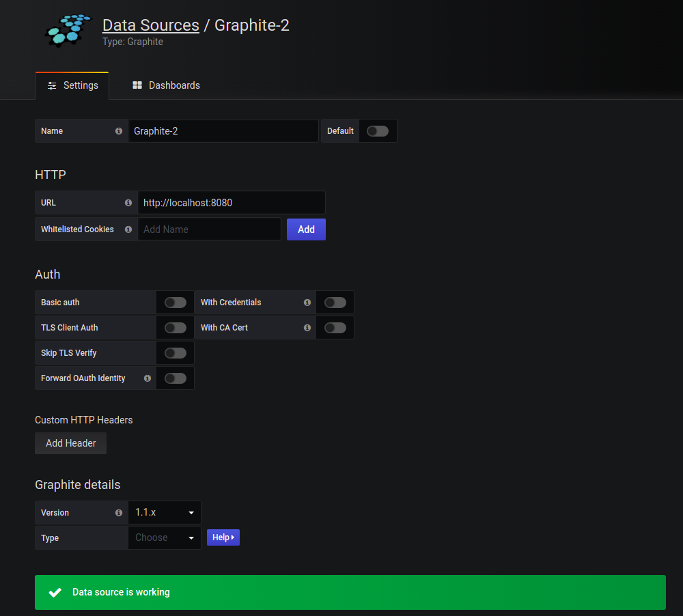The image size is (683, 616).
Task: Click the 'Custom HTTP Headers' heading
Action: (83, 420)
